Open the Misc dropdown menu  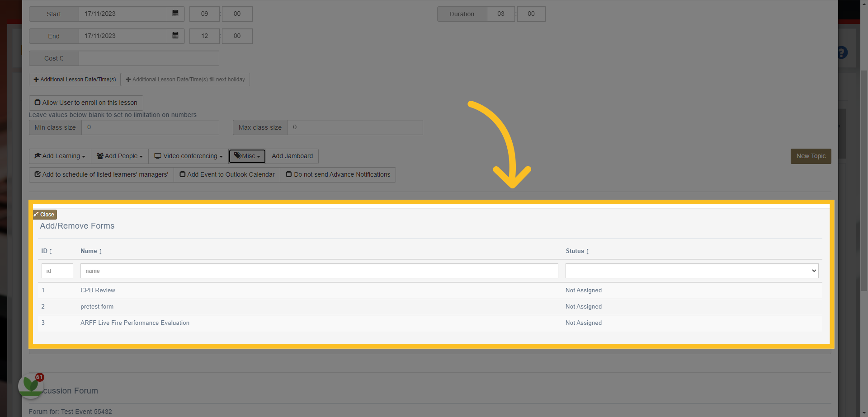point(247,156)
